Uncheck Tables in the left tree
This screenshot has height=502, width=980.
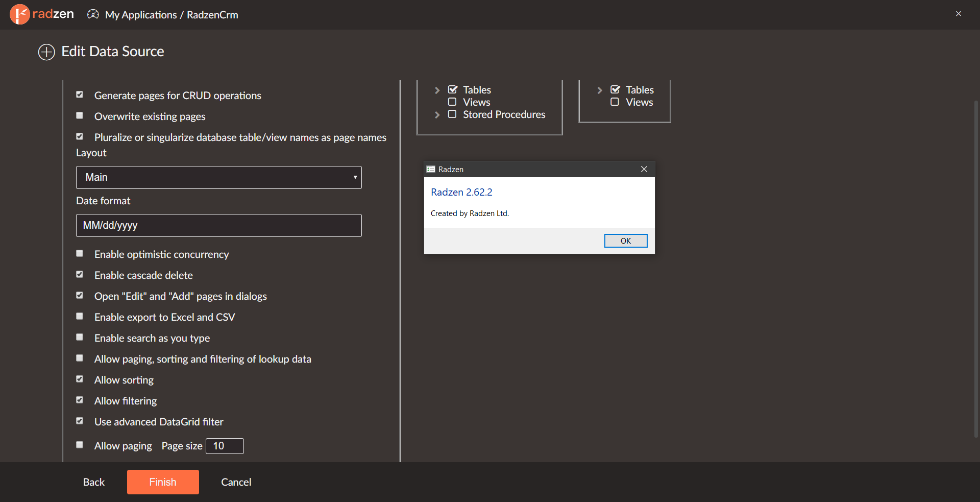(452, 89)
